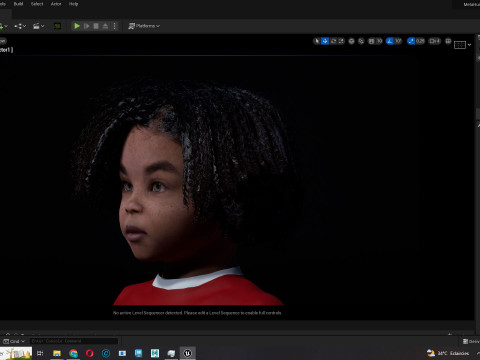Screen dimensions: 480x360
Task: Expand the chevron beside settings grid icon
Action: coord(470,45)
